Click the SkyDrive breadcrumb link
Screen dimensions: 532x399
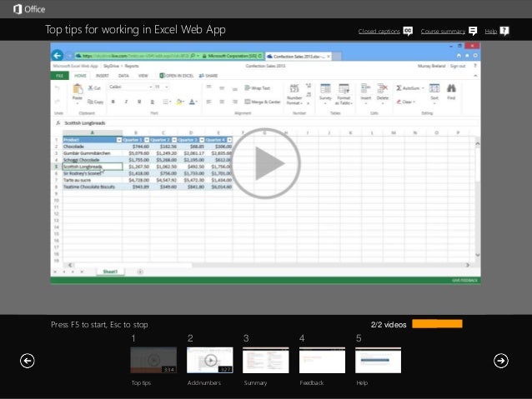pos(111,66)
